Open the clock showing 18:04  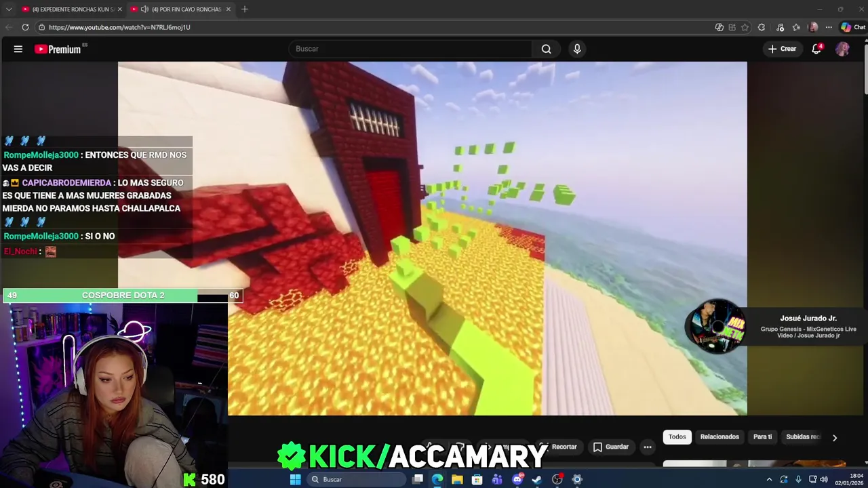(849, 479)
